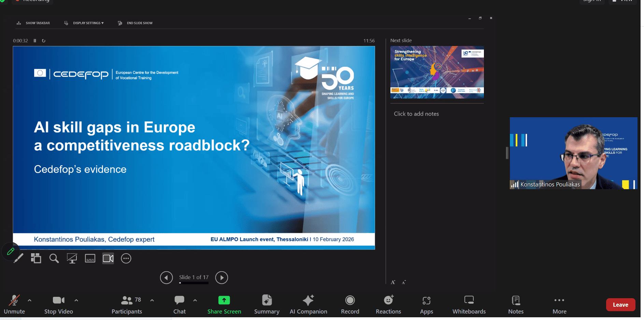Image resolution: width=644 pixels, height=320 pixels.
Task: Pause the presentation timer
Action: coord(35,41)
